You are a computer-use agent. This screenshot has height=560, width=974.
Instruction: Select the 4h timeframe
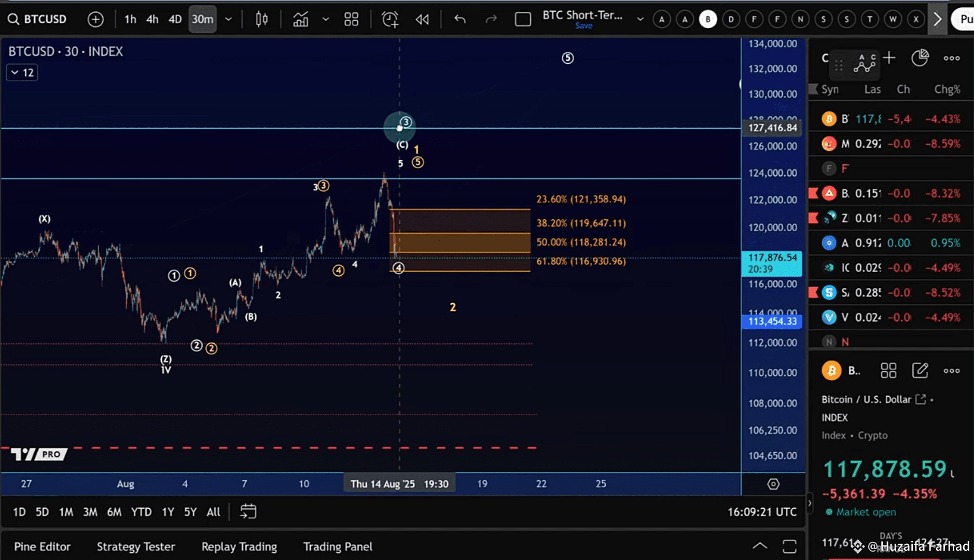pos(152,19)
